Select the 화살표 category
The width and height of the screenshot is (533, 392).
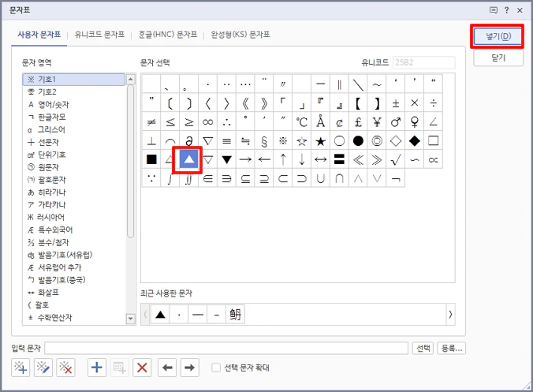point(74,293)
